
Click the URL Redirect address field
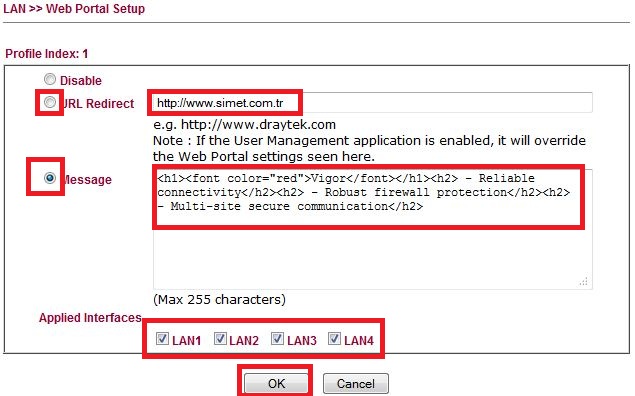point(373,103)
